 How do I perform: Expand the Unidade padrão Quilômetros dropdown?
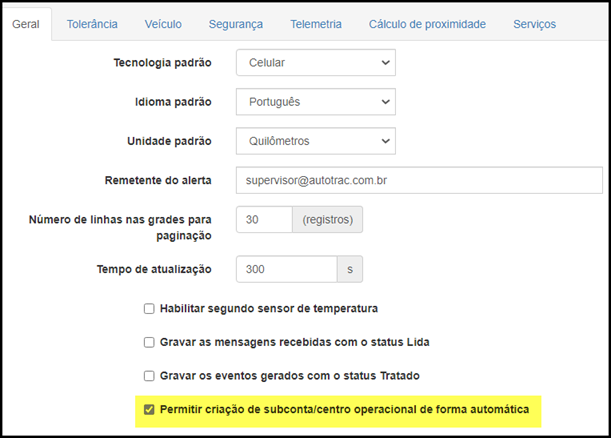[x=316, y=141]
